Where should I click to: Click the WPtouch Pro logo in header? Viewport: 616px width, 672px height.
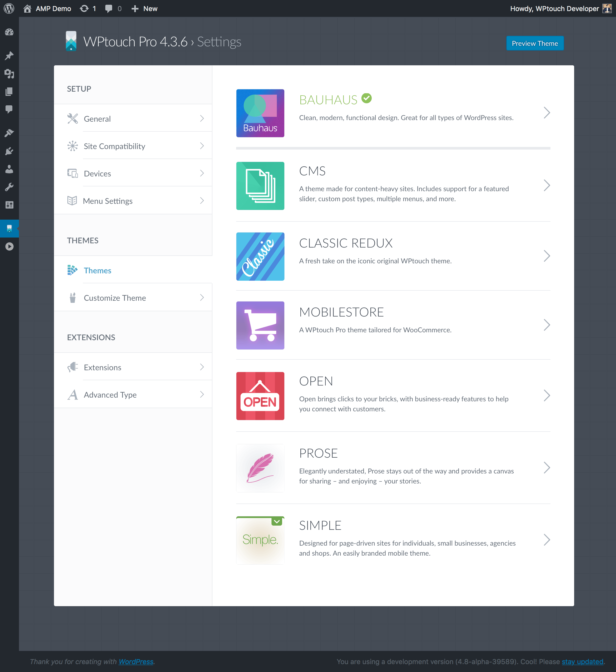[71, 41]
